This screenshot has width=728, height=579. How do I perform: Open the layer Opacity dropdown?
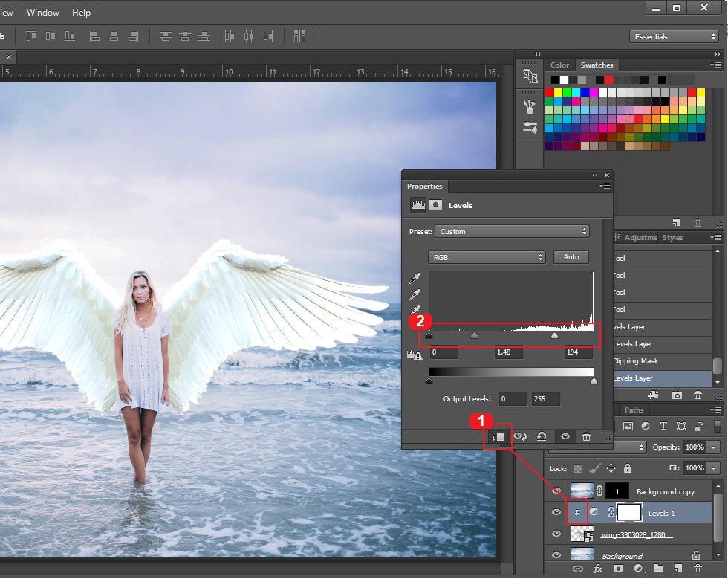tap(712, 447)
